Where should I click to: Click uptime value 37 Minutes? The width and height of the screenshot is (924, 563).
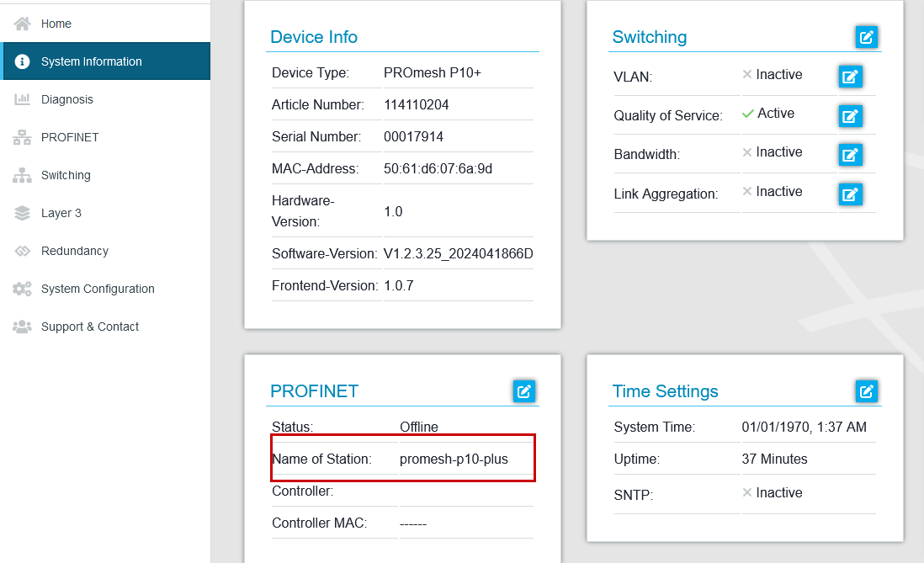pyautogui.click(x=774, y=459)
